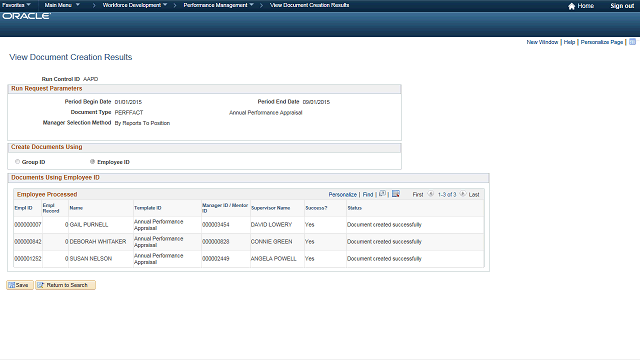Click the Return to Search button
The width and height of the screenshot is (640, 360).
coord(65,285)
